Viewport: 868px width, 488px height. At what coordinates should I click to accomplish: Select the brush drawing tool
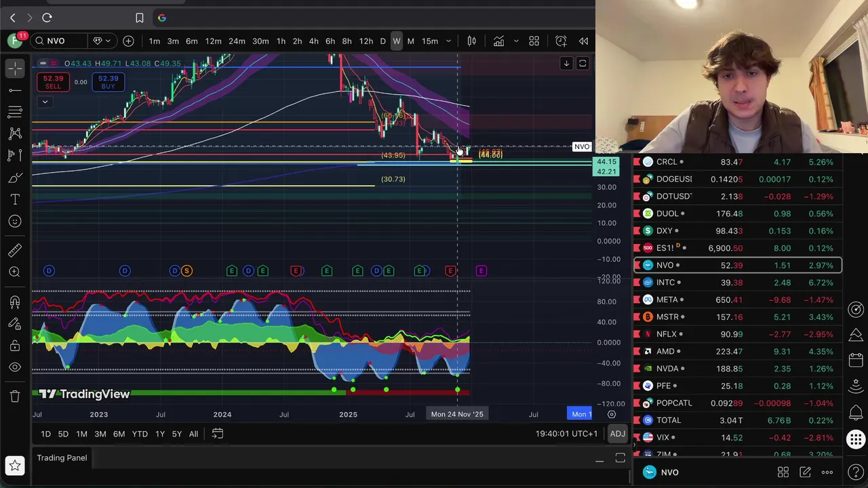(15, 178)
